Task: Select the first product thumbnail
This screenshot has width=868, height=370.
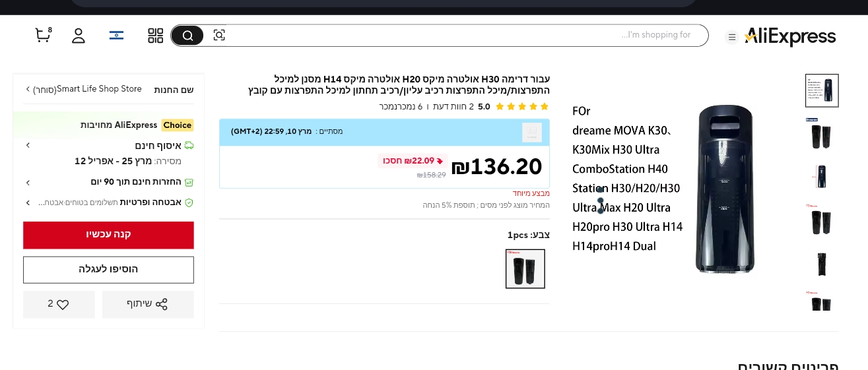Action: pyautogui.click(x=822, y=90)
